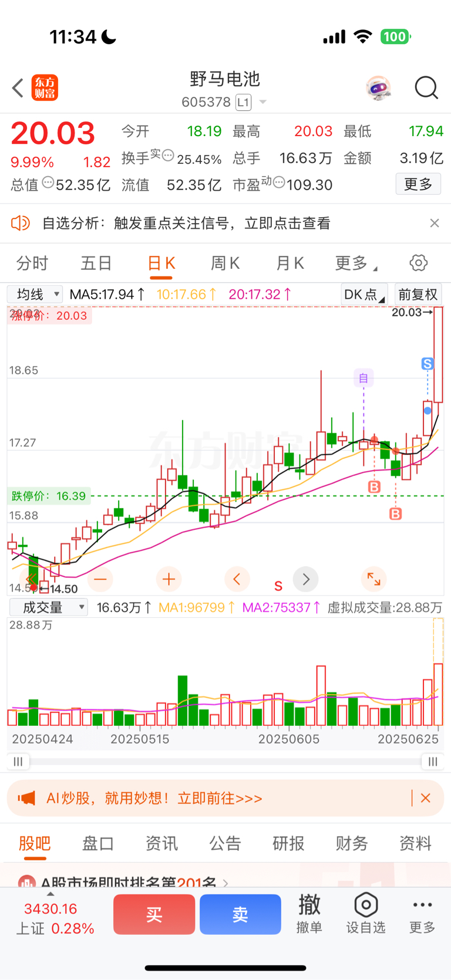451x980 pixels.
Task: Tap 市盈 dynamic info icon
Action: [x=279, y=183]
